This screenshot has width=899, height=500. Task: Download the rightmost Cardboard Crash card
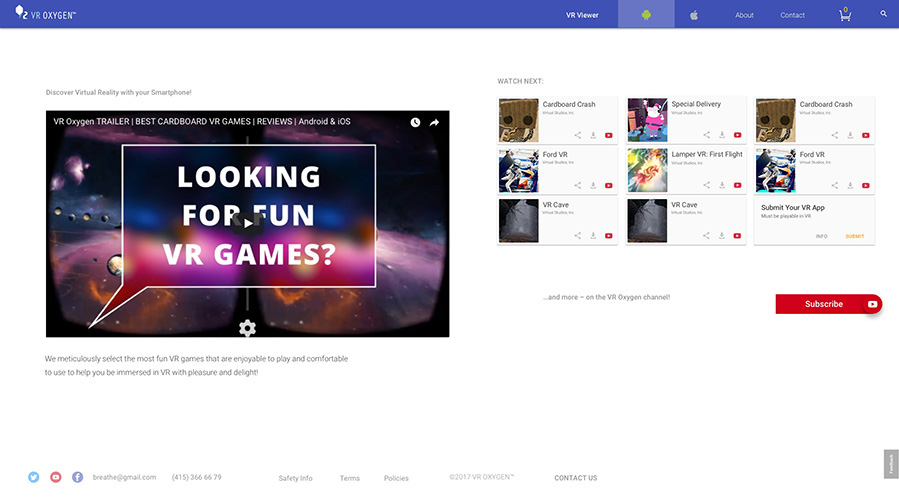coord(850,135)
